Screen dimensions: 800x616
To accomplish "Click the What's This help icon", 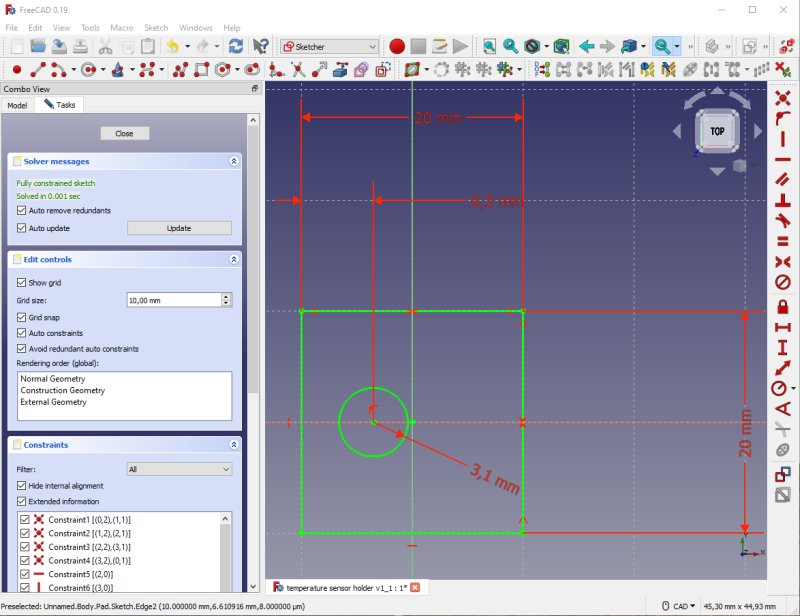I will (260, 46).
